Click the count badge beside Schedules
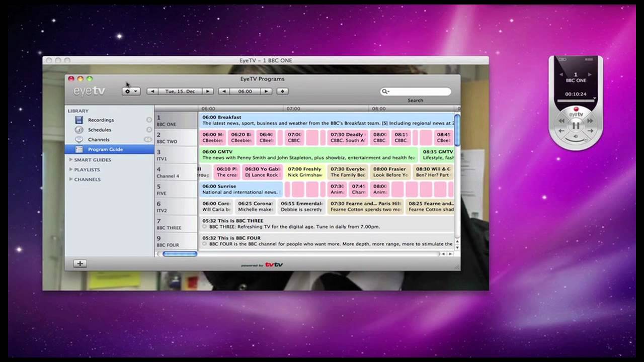The height and width of the screenshot is (362, 644). point(149,130)
